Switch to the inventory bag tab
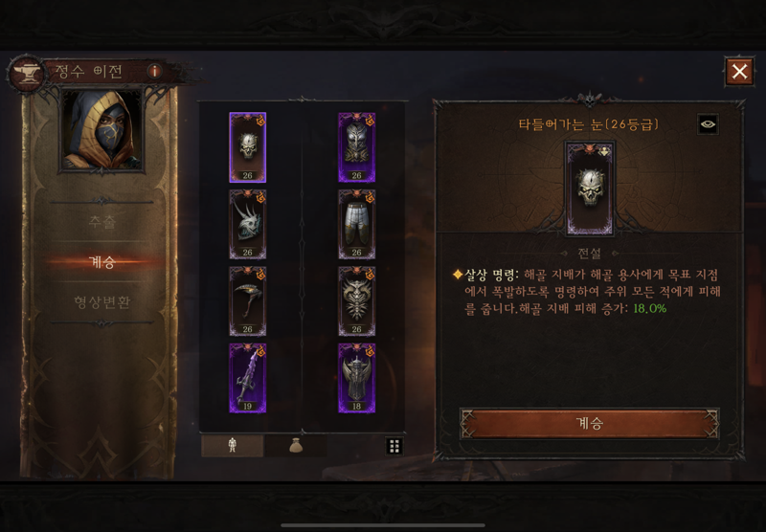The height and width of the screenshot is (532, 766). 296,446
